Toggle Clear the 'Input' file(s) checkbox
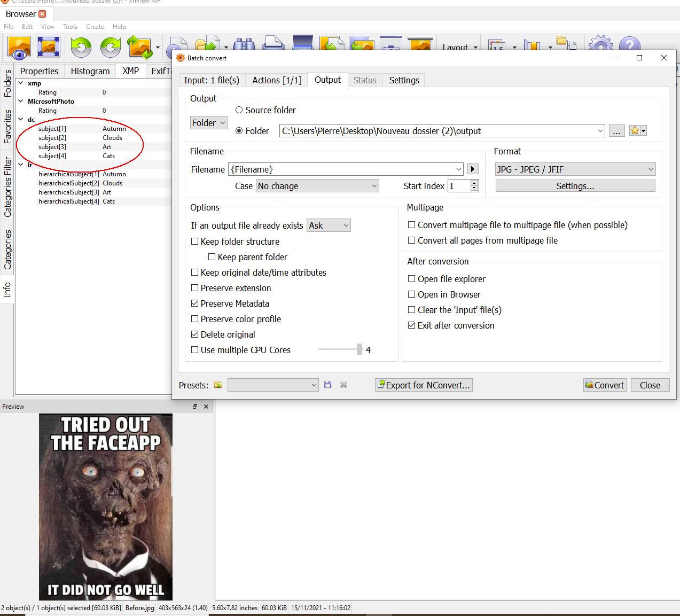 pos(412,310)
